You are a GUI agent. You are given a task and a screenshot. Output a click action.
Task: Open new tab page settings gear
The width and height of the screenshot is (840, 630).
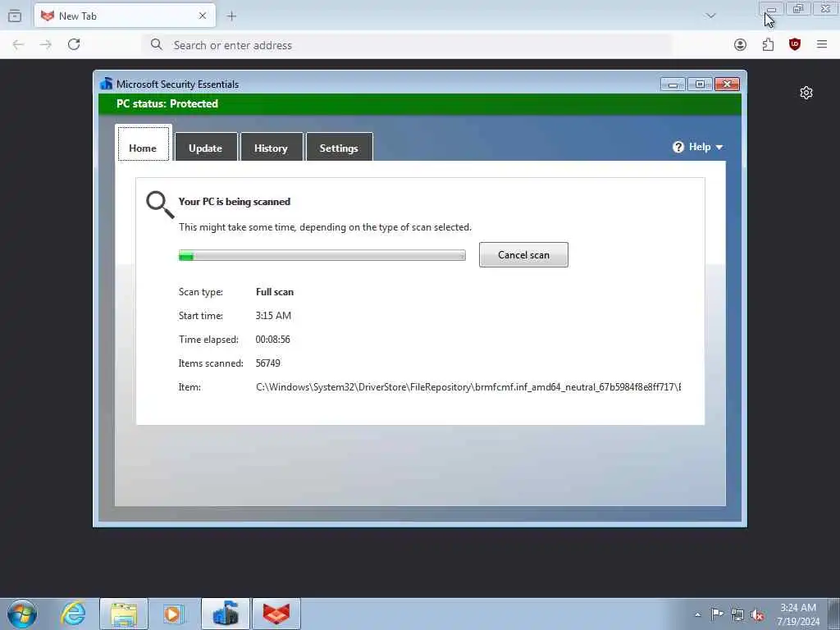(x=806, y=93)
